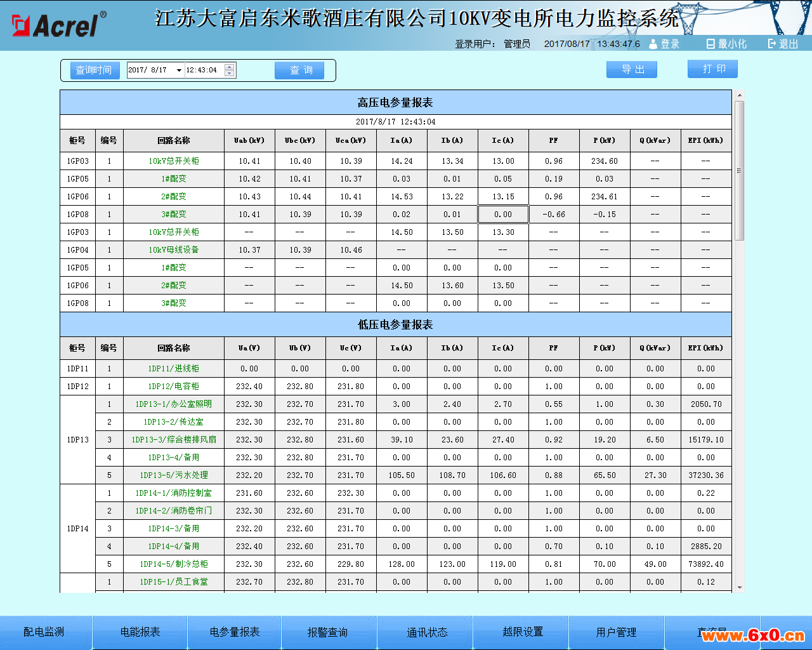Open the 用户管理 tab
The height and width of the screenshot is (650, 812).
tap(616, 632)
